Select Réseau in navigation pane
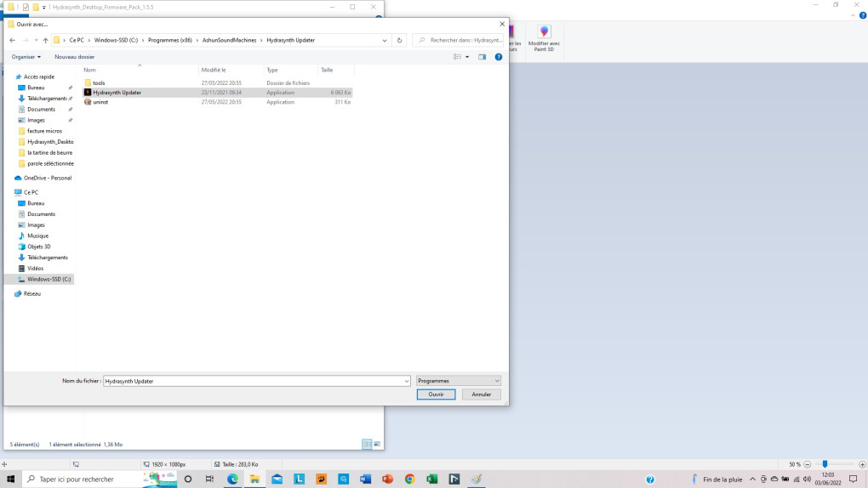The height and width of the screenshot is (488, 868). click(32, 294)
